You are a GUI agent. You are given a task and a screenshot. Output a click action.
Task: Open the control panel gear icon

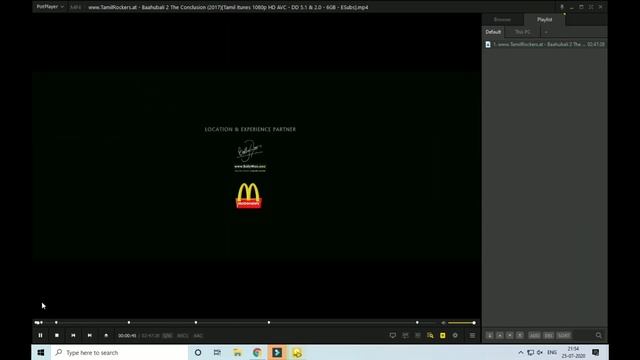pyautogui.click(x=455, y=336)
